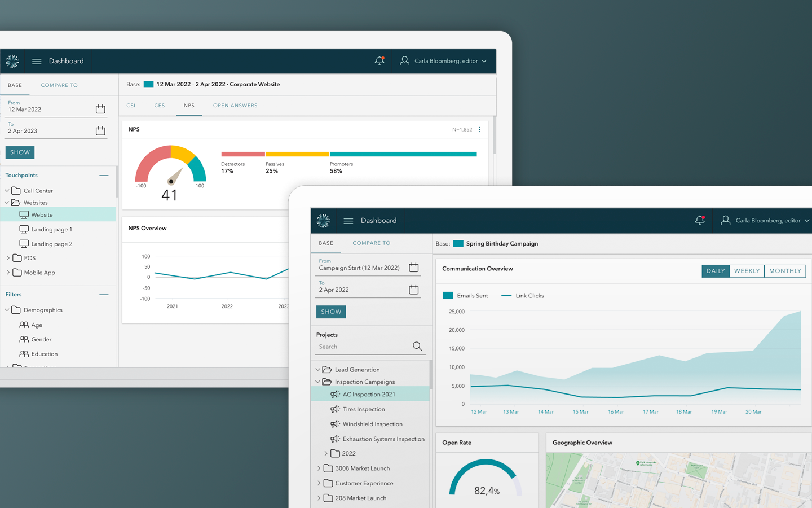Image resolution: width=812 pixels, height=508 pixels.
Task: Expand Customer Experience folder
Action: [x=319, y=483]
